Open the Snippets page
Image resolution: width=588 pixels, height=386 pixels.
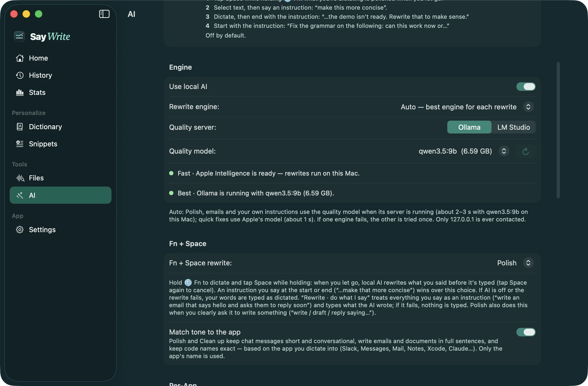coord(61,144)
